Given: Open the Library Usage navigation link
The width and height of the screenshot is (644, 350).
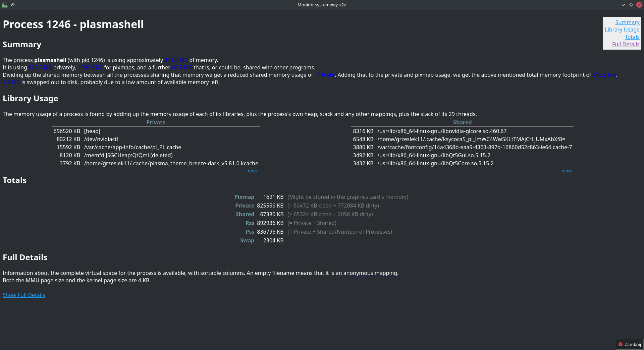Looking at the screenshot, I should [x=622, y=30].
